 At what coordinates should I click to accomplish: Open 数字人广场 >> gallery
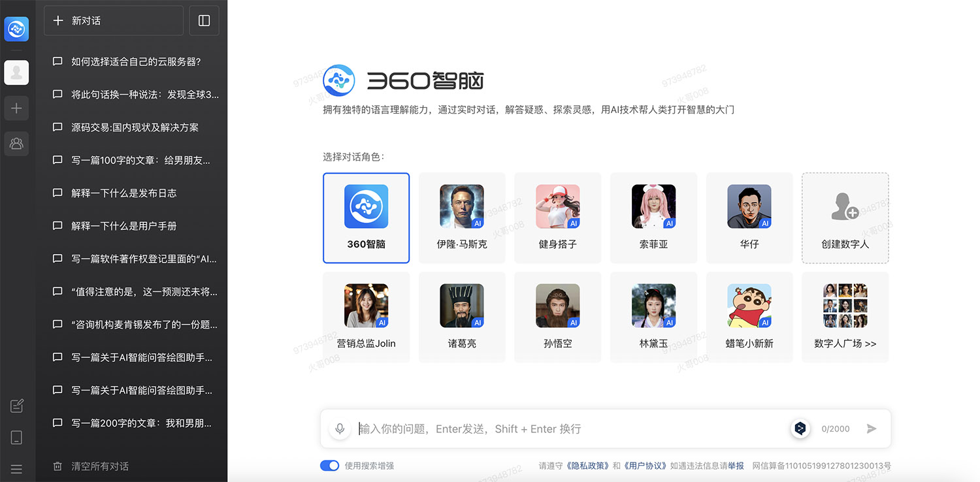[845, 317]
